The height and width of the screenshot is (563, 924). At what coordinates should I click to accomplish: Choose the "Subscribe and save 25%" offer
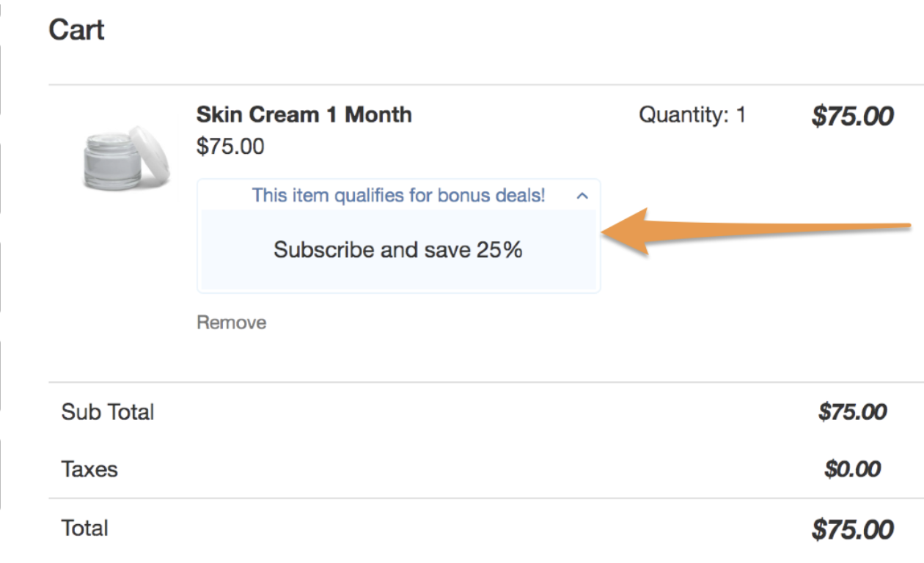click(398, 250)
